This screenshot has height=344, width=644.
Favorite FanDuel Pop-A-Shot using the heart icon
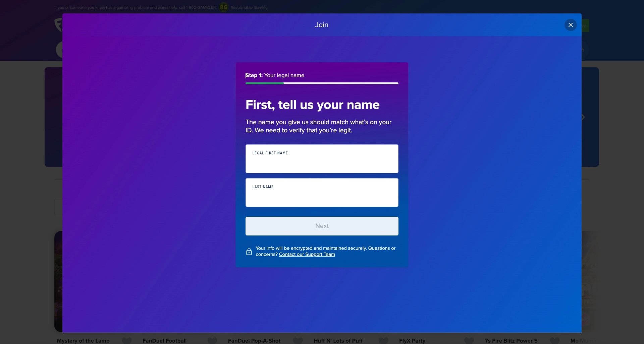pos(298,340)
